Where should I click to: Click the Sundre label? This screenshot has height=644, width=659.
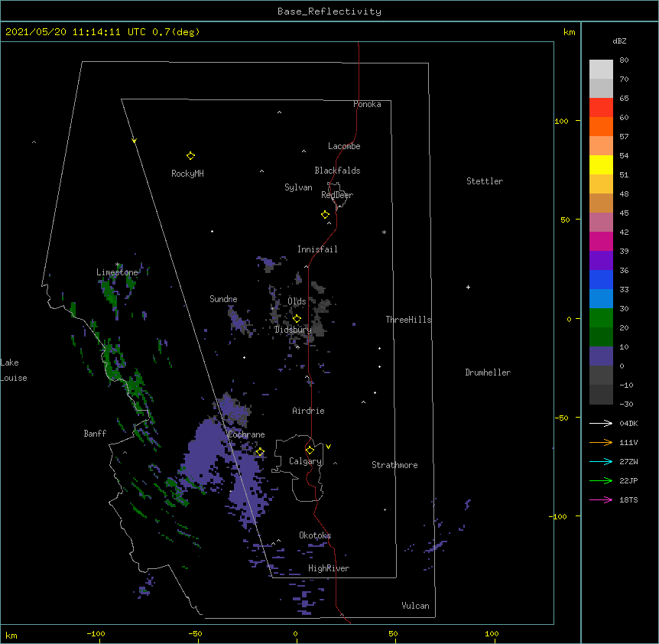click(223, 299)
